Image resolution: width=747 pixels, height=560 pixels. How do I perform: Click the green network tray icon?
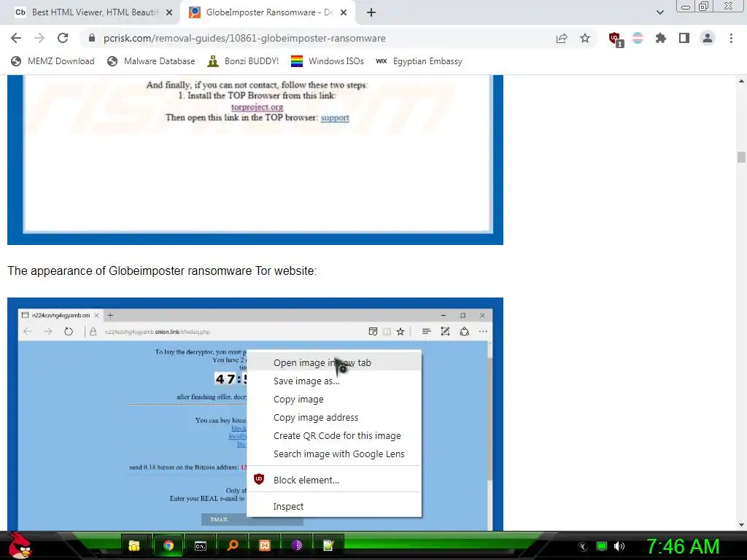point(602,546)
